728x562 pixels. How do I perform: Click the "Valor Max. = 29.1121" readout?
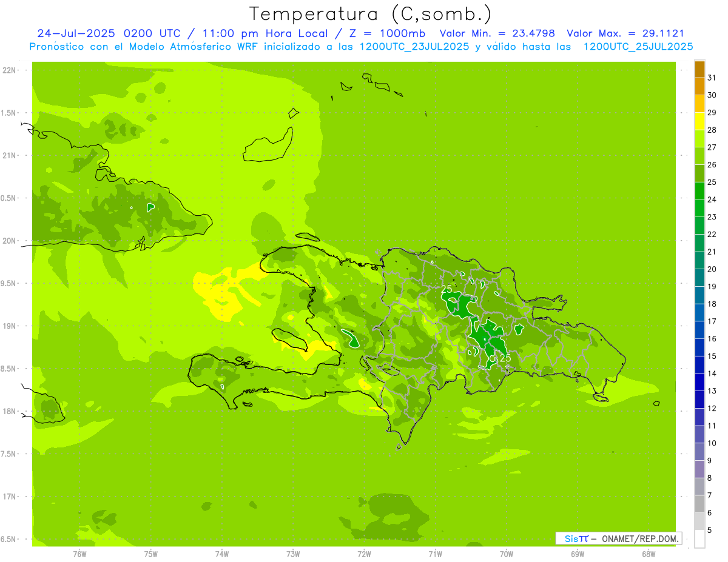[x=625, y=33]
